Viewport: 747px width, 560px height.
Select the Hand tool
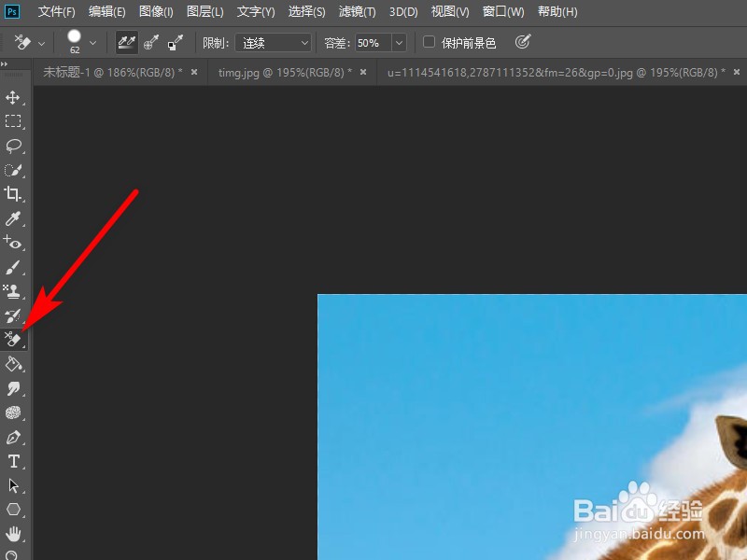[13, 534]
